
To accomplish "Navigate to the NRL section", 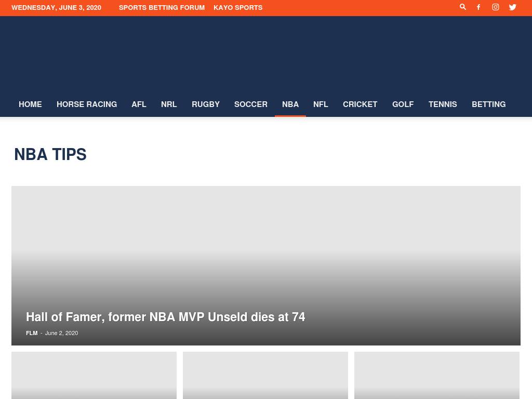I will (x=169, y=104).
